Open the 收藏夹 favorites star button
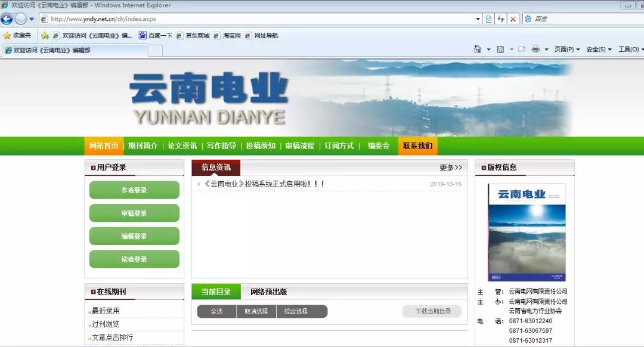Image resolution: width=644 pixels, height=347 pixels. tap(17, 35)
